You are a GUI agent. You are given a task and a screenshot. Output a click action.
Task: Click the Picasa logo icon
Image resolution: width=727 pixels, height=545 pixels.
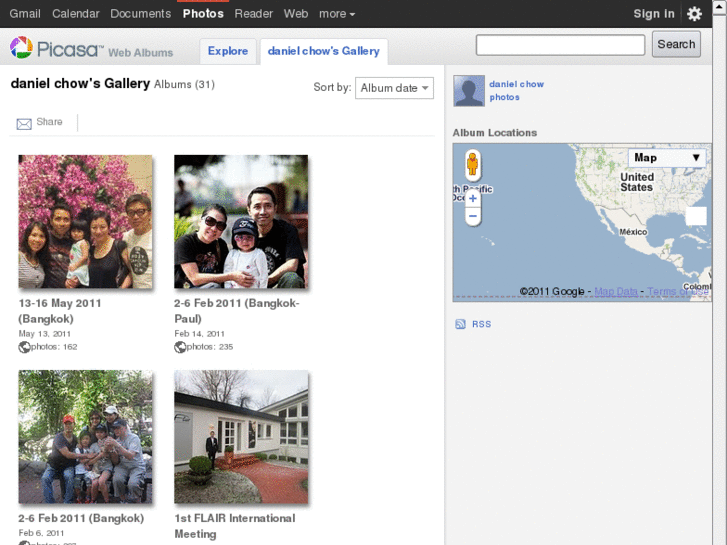(x=21, y=48)
